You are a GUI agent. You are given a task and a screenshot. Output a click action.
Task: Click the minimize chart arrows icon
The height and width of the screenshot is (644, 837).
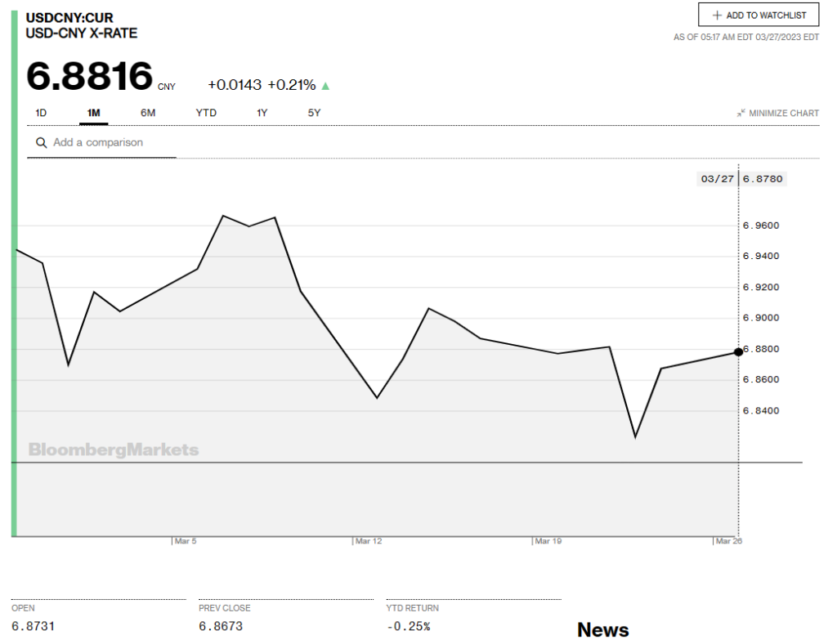tap(741, 114)
